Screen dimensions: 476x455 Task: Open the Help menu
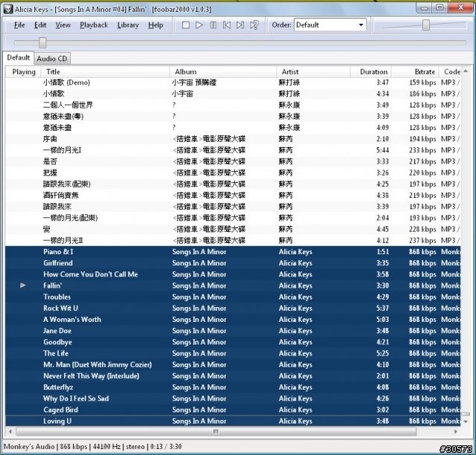click(155, 25)
